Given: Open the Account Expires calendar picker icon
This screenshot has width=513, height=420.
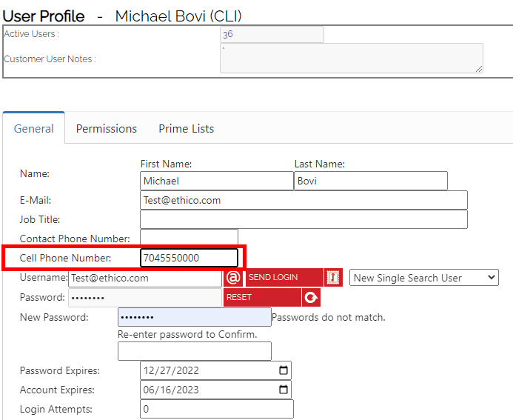Looking at the screenshot, I should [x=284, y=390].
